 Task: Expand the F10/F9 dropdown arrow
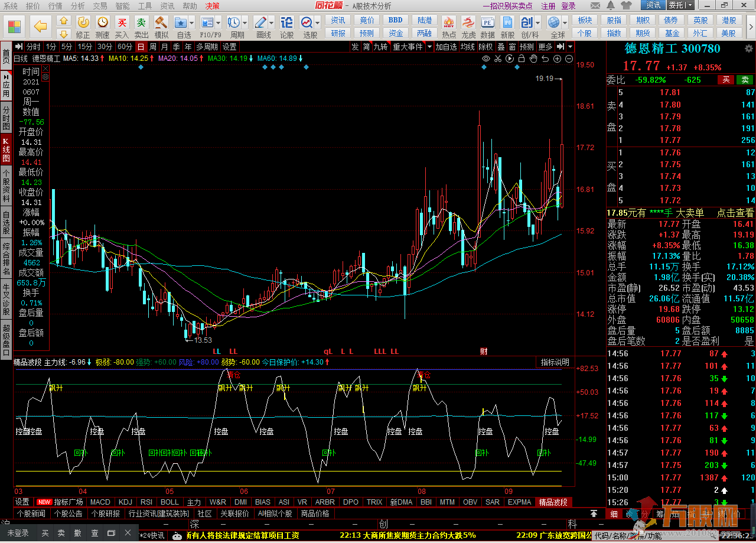(219, 23)
